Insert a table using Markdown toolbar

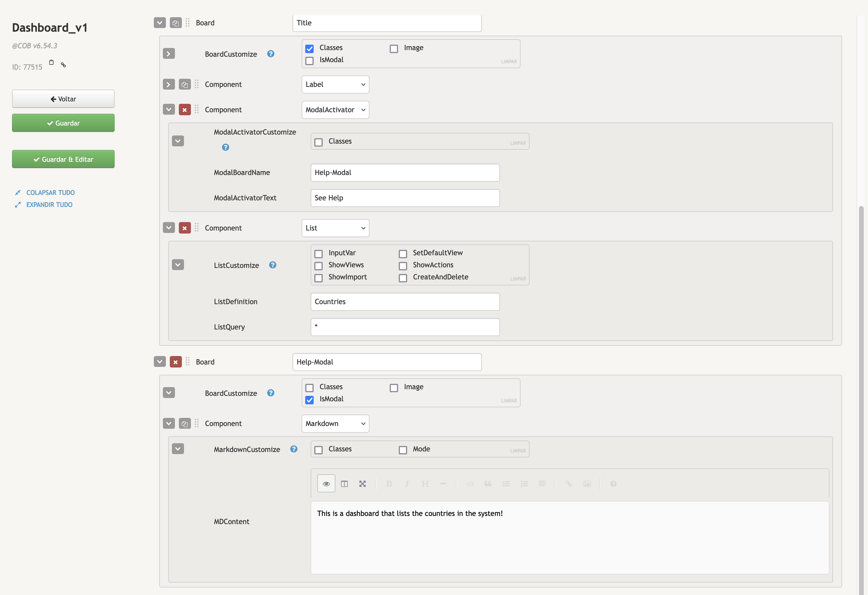click(x=542, y=483)
